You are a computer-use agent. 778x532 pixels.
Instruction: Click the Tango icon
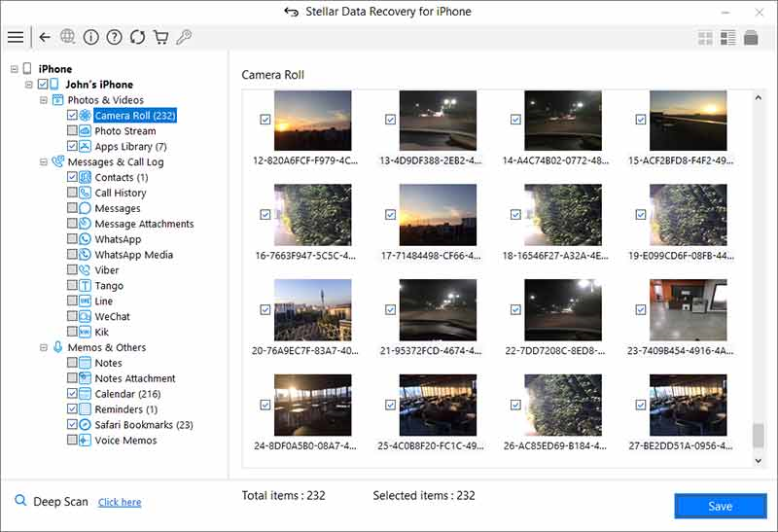(86, 285)
